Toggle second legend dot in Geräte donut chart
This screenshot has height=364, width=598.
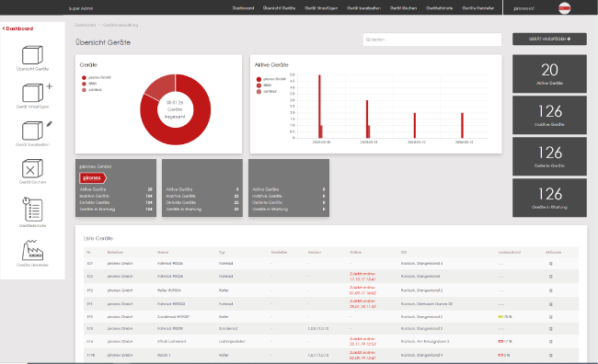pyautogui.click(x=84, y=84)
